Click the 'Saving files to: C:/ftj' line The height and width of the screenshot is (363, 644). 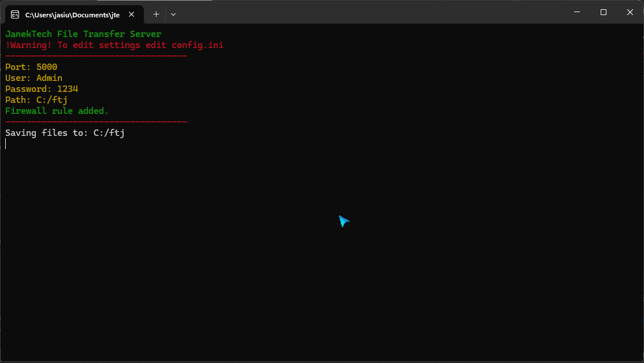pyautogui.click(x=65, y=133)
